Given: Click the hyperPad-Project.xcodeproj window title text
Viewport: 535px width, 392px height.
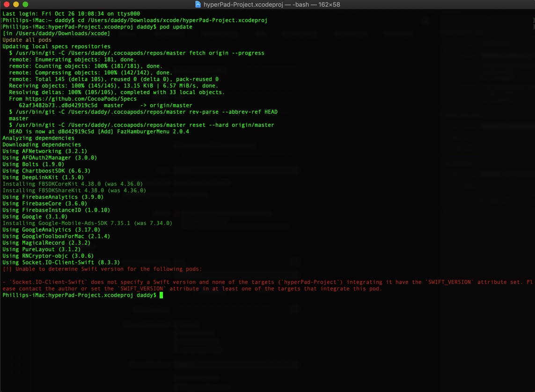Looking at the screenshot, I should click(271, 4).
